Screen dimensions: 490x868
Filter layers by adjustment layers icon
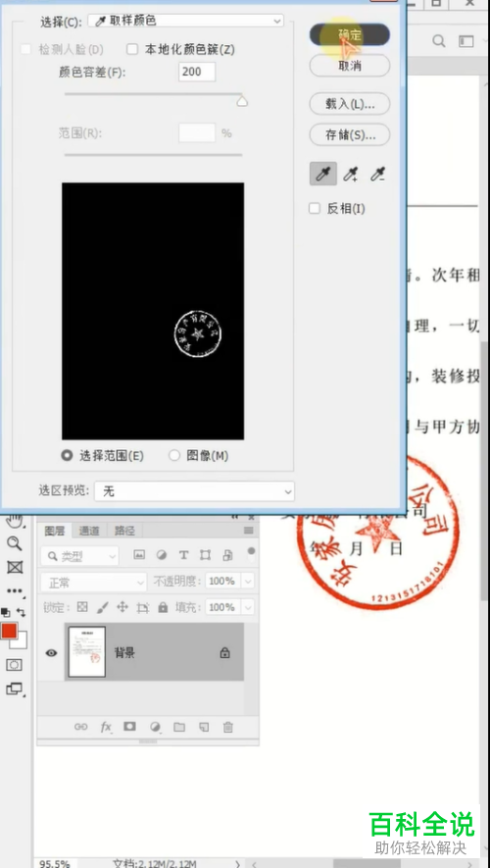pyautogui.click(x=162, y=555)
